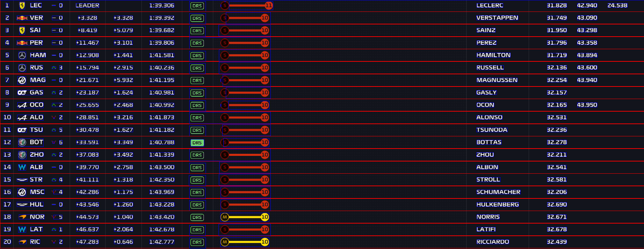This screenshot has width=644, height=249.
Task: Click the 43.950 sector time for Ocon
Action: coord(587,105)
